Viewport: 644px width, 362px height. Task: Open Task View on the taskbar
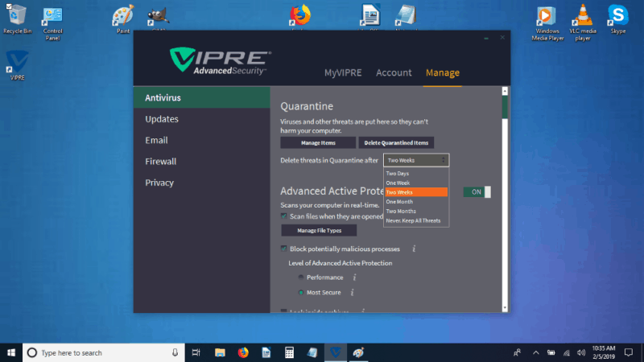click(196, 352)
